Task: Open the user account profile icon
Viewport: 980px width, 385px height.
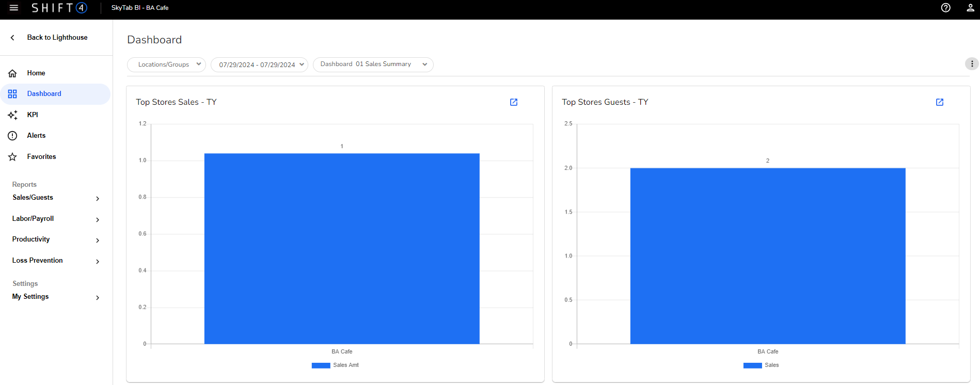Action: pyautogui.click(x=970, y=8)
